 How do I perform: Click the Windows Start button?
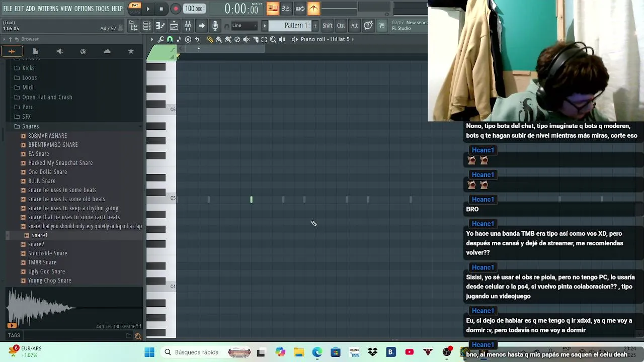[149, 352]
